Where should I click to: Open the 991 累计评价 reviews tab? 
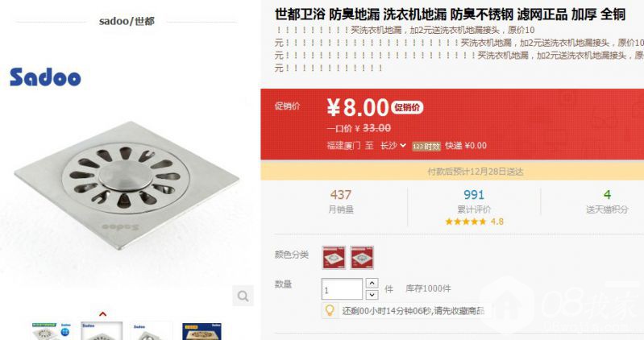pyautogui.click(x=474, y=201)
